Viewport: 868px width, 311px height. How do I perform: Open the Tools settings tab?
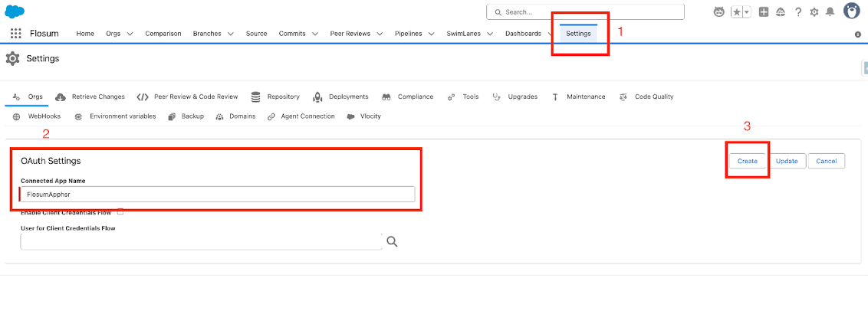tap(463, 97)
